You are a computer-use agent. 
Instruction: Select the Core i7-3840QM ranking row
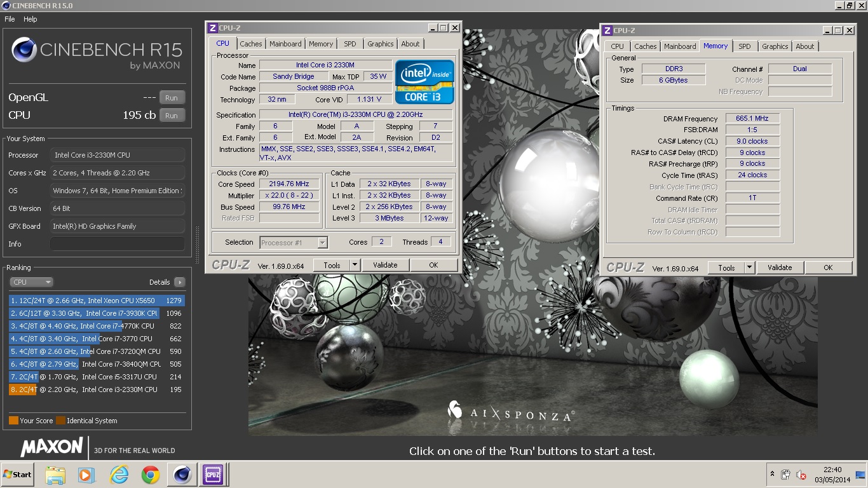96,364
